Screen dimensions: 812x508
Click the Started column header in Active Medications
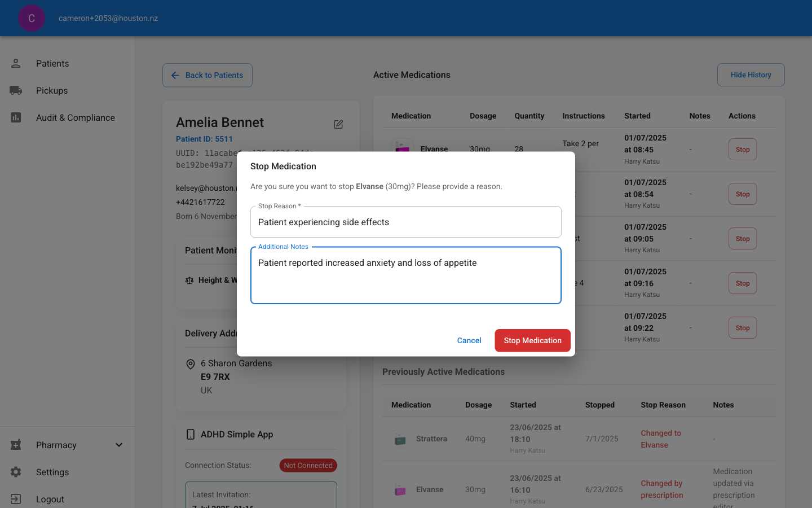(x=637, y=116)
